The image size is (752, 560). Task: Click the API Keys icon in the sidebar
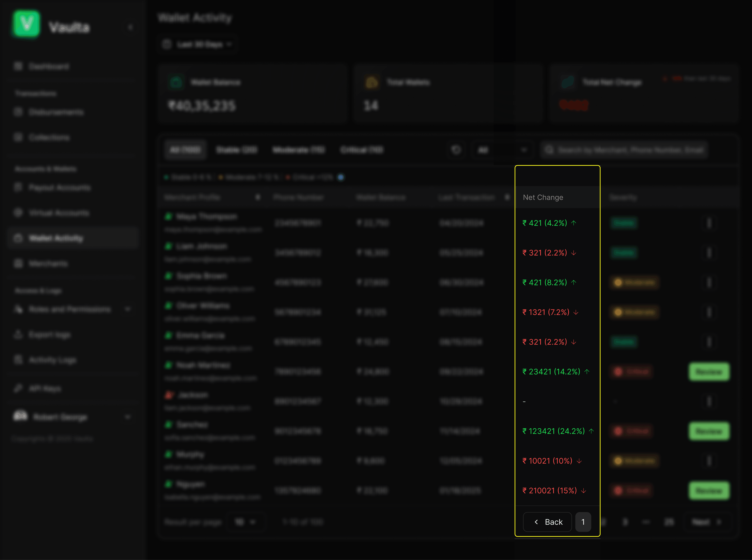(18, 388)
